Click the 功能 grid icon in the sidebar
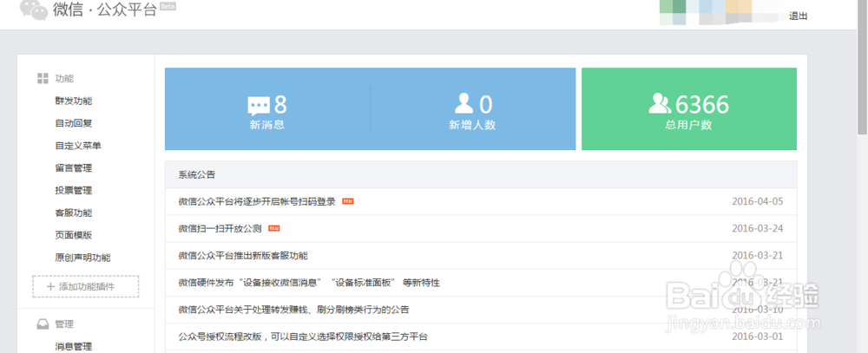Image resolution: width=868 pixels, height=353 pixels. pyautogui.click(x=43, y=79)
